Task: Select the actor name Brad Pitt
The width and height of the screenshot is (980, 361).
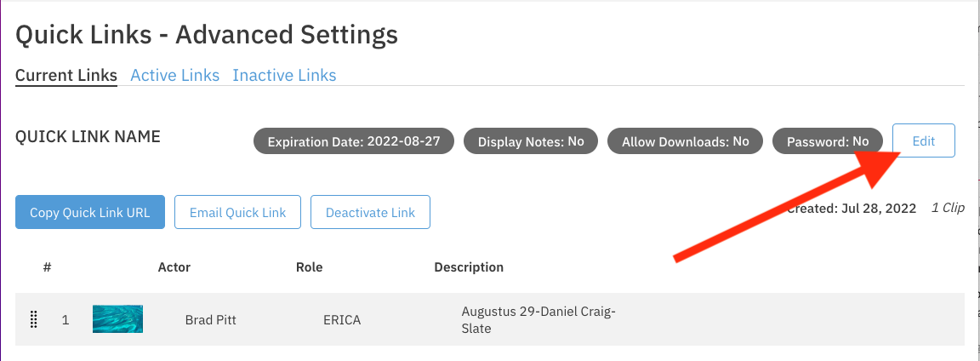Action: [x=209, y=320]
